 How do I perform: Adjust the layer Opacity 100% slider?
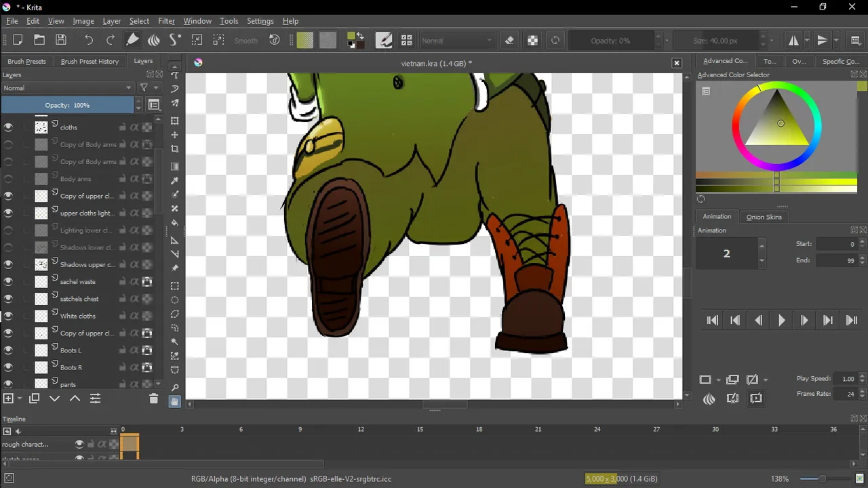[68, 105]
